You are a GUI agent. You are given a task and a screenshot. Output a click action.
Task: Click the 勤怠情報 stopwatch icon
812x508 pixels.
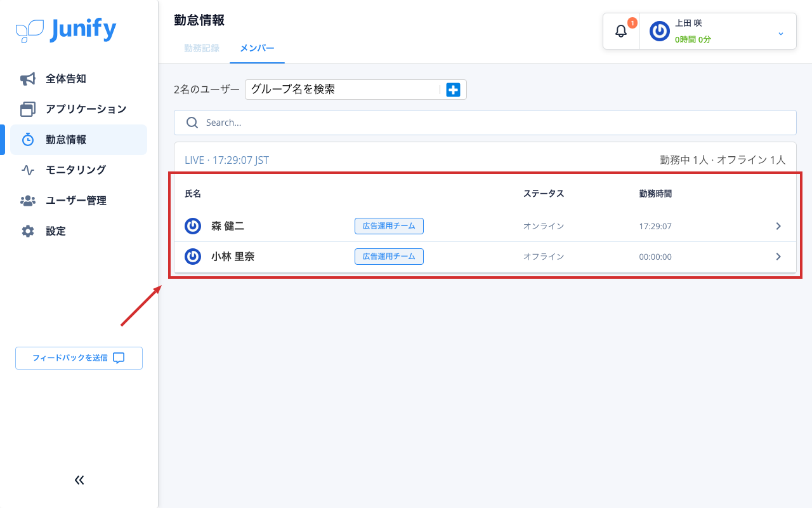click(x=28, y=140)
